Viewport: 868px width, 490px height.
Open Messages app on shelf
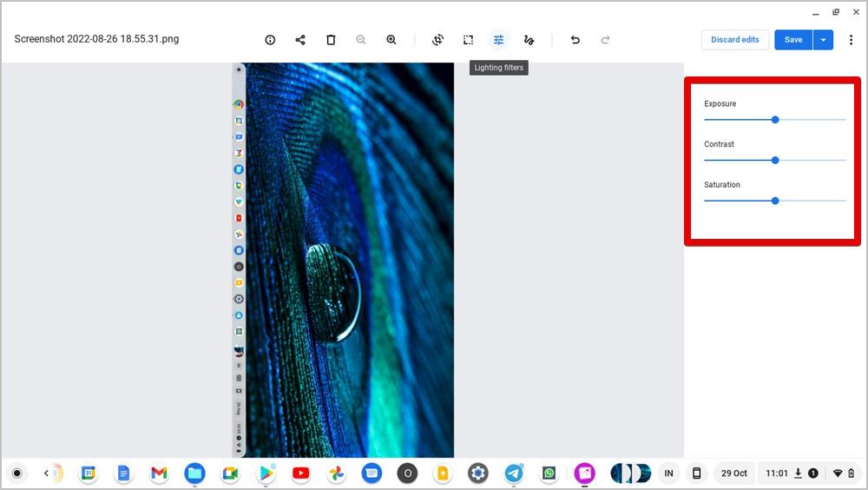(x=372, y=473)
